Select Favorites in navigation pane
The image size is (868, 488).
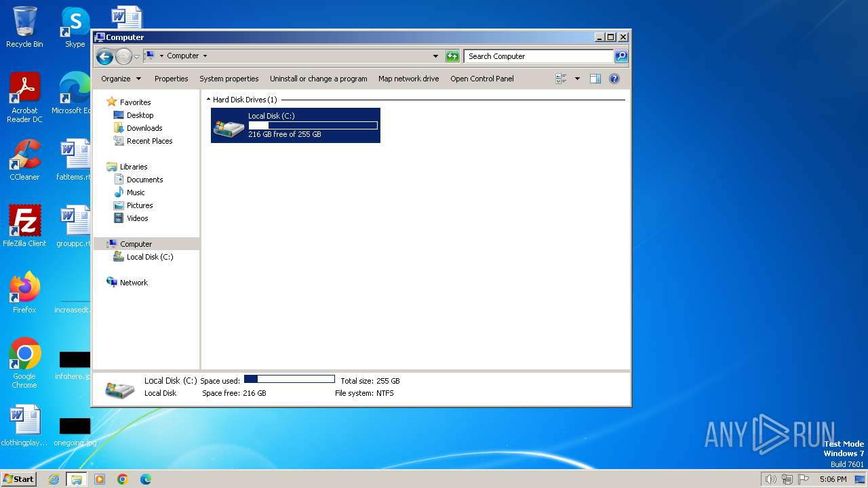[x=135, y=102]
